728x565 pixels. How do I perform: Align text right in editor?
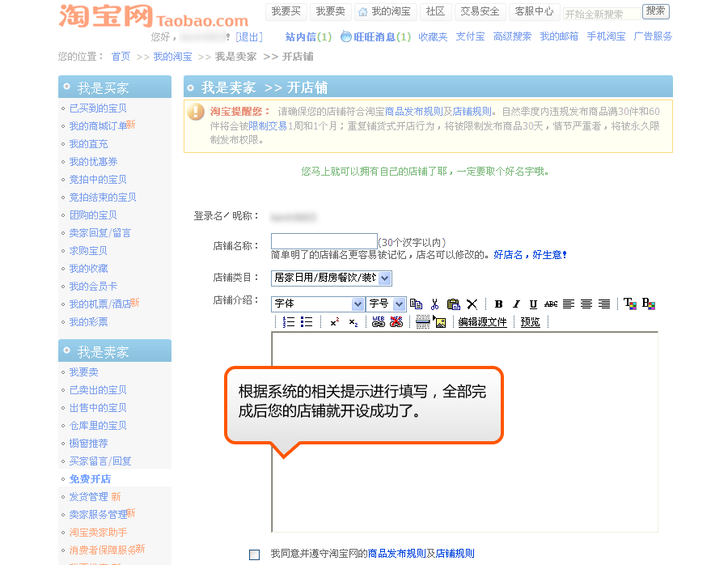604,304
